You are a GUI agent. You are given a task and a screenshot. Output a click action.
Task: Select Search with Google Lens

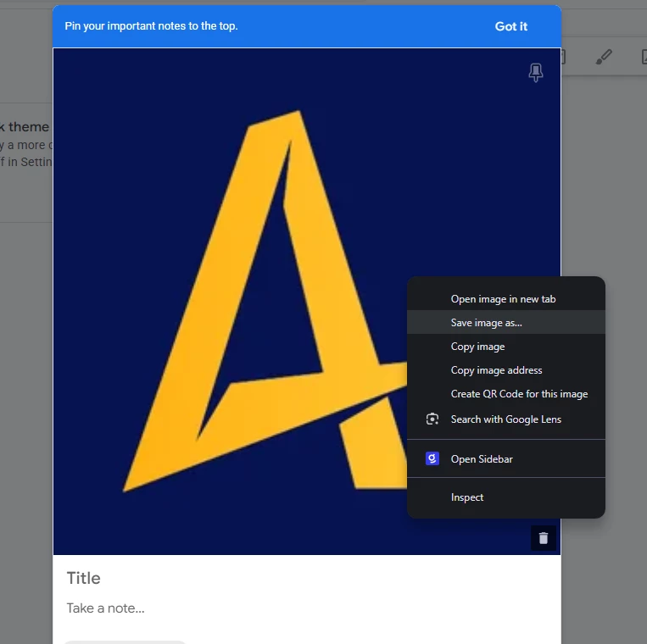tap(506, 419)
